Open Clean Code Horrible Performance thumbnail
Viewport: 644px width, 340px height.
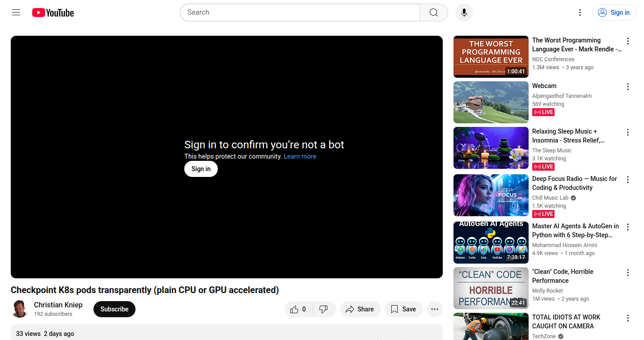[491, 288]
